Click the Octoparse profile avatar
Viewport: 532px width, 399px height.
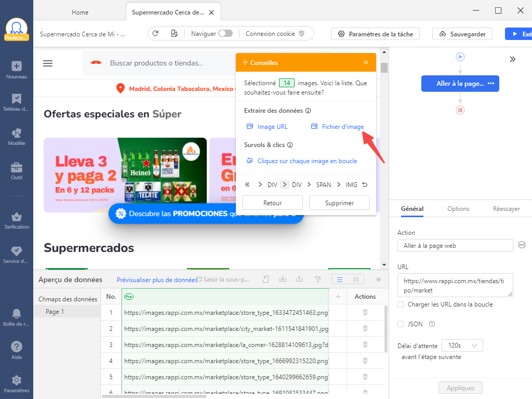pyautogui.click(x=16, y=29)
